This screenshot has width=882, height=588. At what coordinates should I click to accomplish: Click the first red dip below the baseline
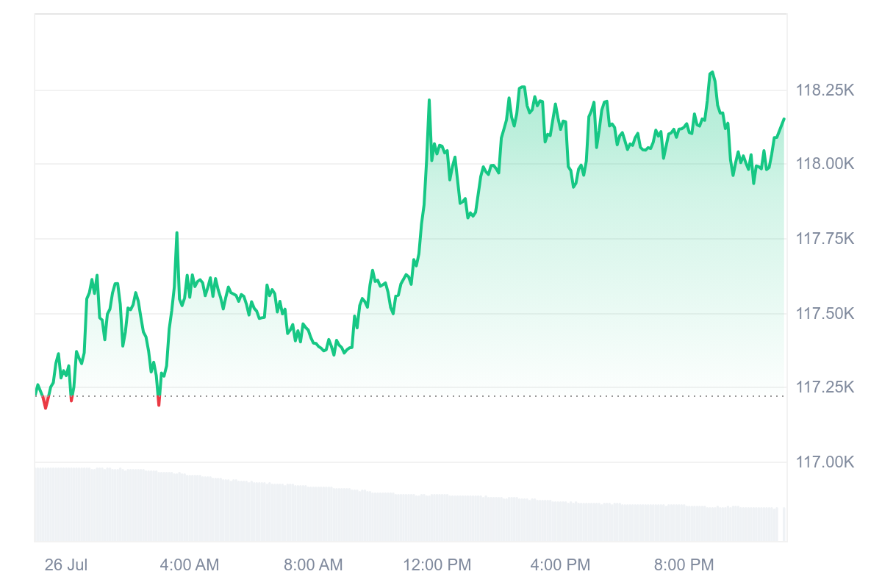pos(46,406)
